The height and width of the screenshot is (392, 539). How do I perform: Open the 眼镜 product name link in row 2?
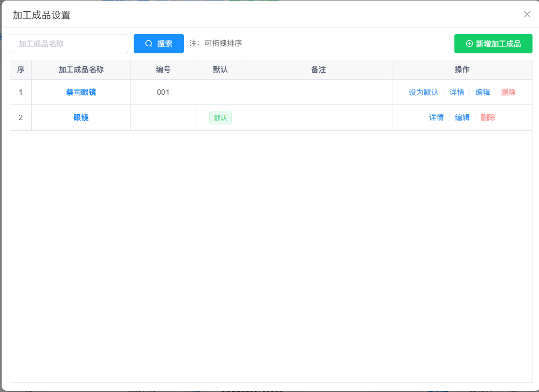pos(81,117)
